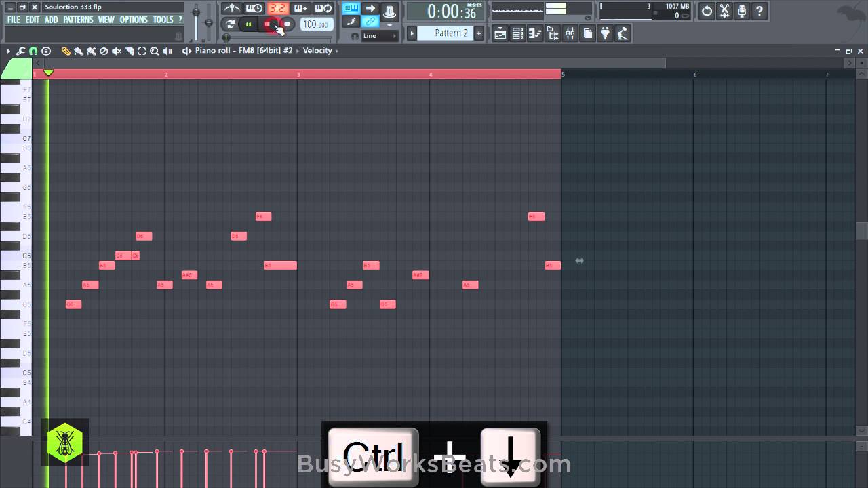Open the EDIT menu
The width and height of the screenshot is (868, 488).
point(33,20)
